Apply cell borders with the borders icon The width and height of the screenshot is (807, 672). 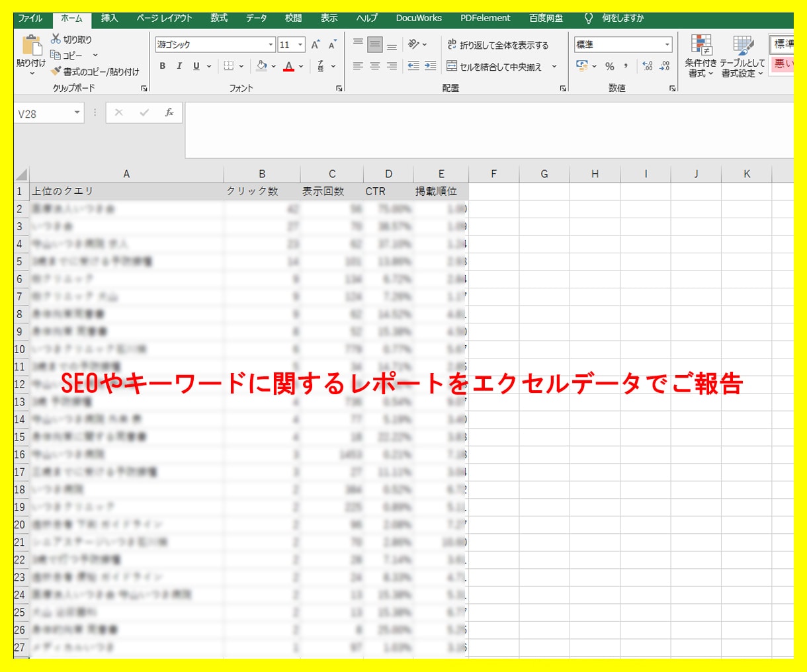tap(229, 66)
